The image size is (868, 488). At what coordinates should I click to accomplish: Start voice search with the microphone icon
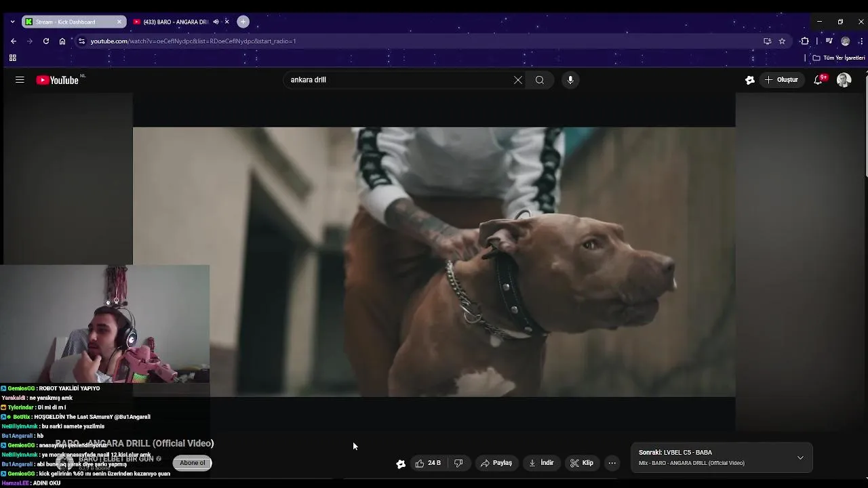[x=570, y=80]
